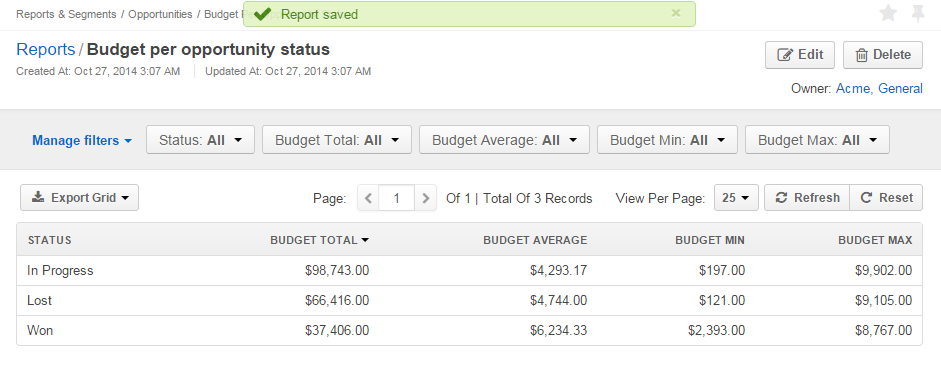
Task: Open Reports link in title
Action: pyautogui.click(x=46, y=49)
